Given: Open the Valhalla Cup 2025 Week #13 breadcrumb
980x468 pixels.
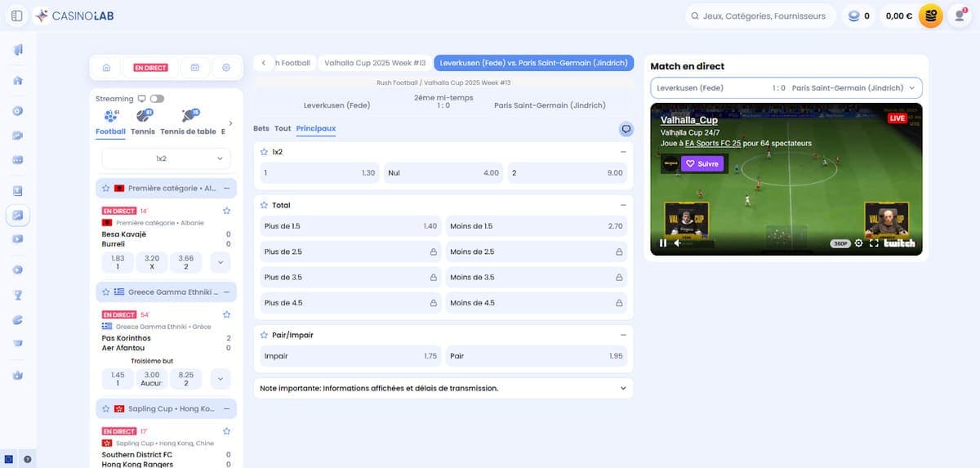Looking at the screenshot, I should [x=374, y=62].
